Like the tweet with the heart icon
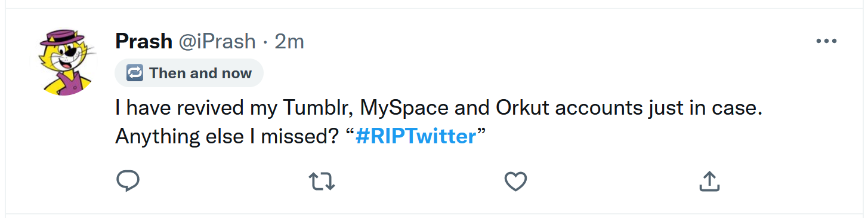Viewport: 868px width, 218px height. point(515,181)
